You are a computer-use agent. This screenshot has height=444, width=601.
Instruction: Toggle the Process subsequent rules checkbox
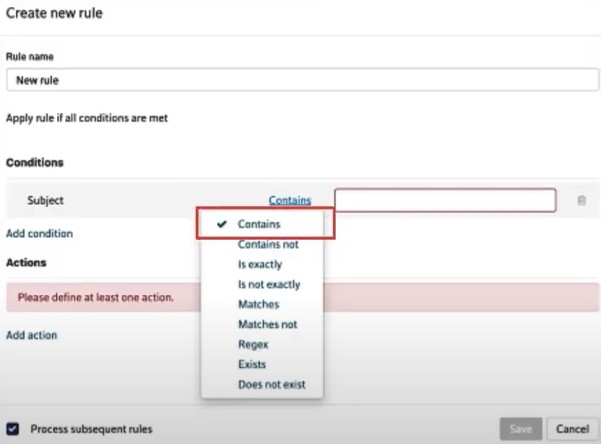[12, 429]
